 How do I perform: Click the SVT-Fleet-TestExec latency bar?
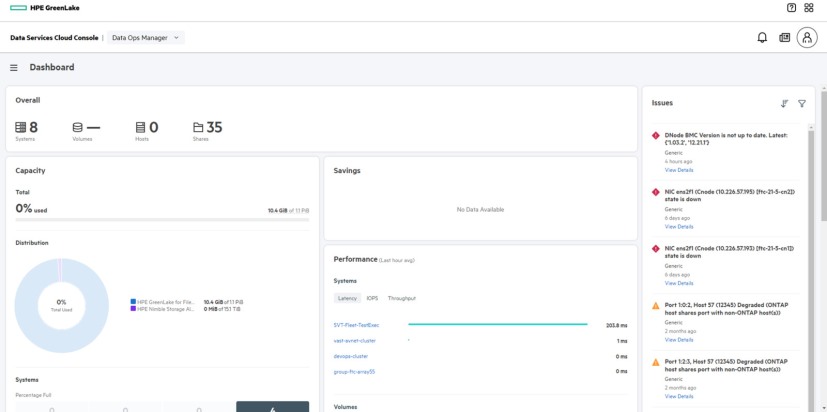tap(498, 324)
